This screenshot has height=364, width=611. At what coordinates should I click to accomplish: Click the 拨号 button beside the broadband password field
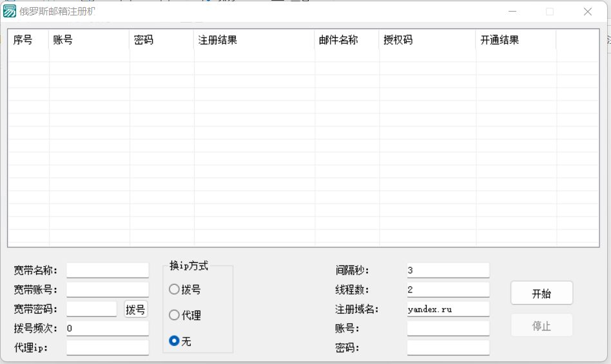135,309
